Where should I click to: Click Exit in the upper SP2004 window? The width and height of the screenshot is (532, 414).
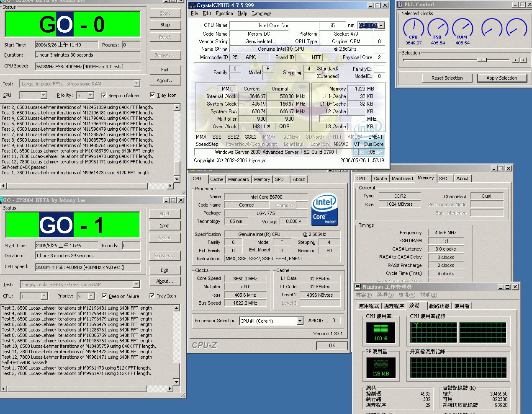165,70
